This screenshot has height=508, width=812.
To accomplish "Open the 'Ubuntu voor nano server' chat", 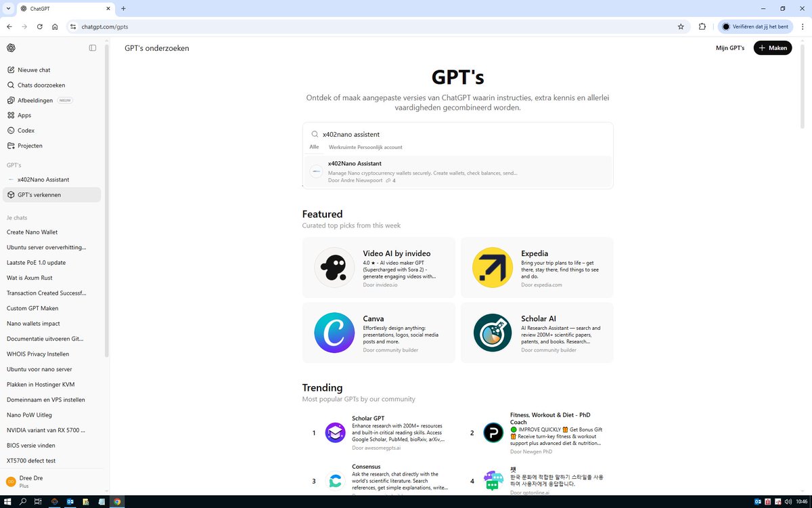I will pos(52,369).
